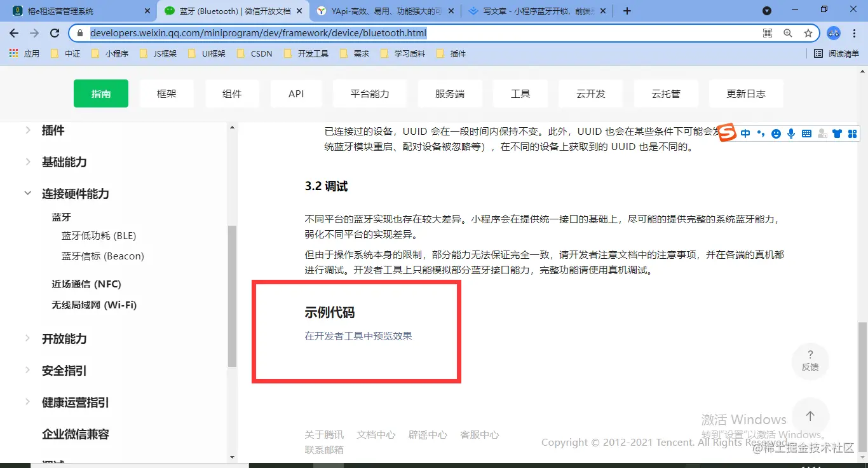This screenshot has width=868, height=468.
Task: Open the CSDN bookmark folder
Action: (254, 54)
